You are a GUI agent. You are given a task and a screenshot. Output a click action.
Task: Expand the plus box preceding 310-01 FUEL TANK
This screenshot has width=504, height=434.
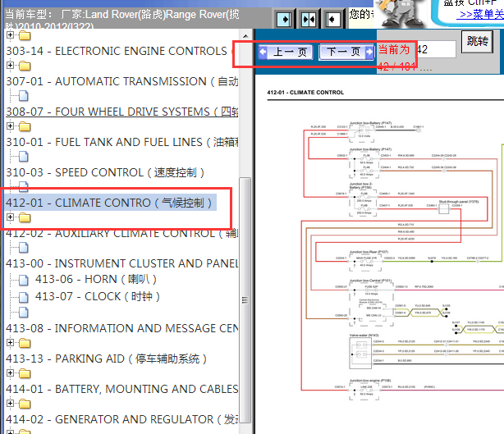coord(11,126)
